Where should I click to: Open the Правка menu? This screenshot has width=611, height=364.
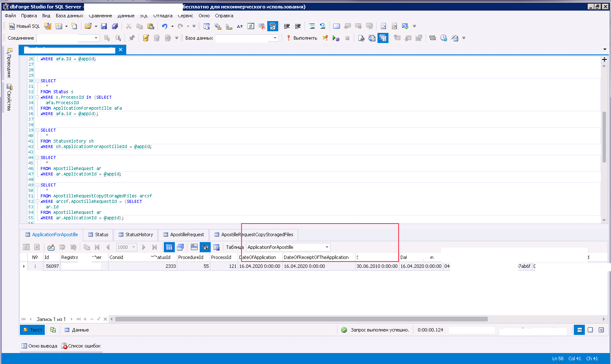click(29, 16)
